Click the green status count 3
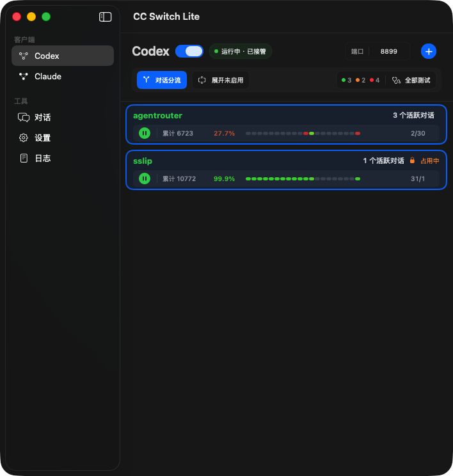The image size is (453, 476). [346, 80]
